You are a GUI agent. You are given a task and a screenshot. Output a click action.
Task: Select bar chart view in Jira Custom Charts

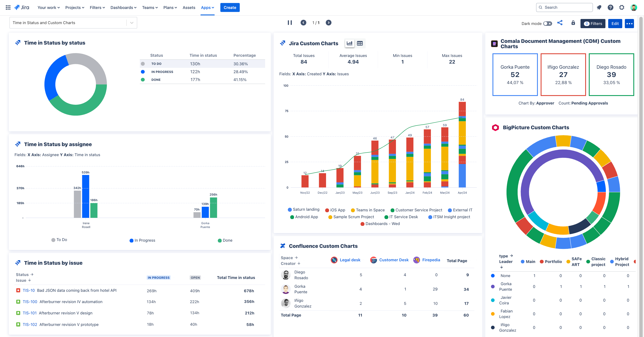tap(349, 44)
